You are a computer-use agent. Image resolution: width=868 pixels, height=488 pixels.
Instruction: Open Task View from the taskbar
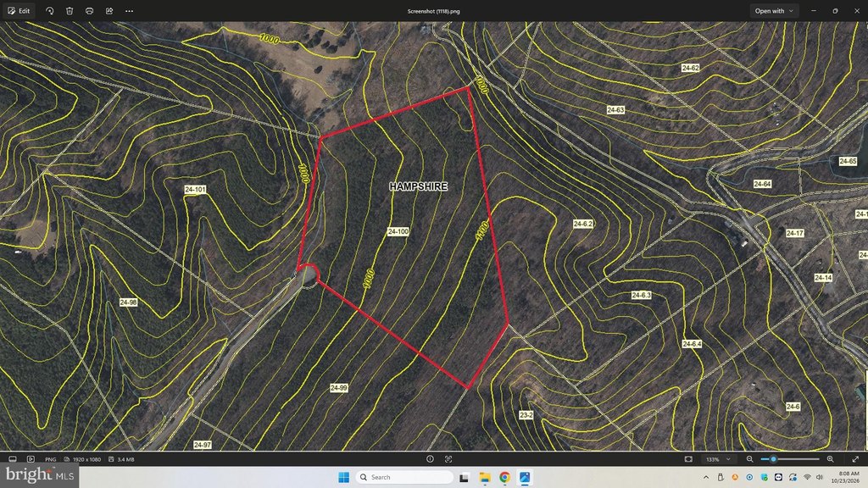465,477
